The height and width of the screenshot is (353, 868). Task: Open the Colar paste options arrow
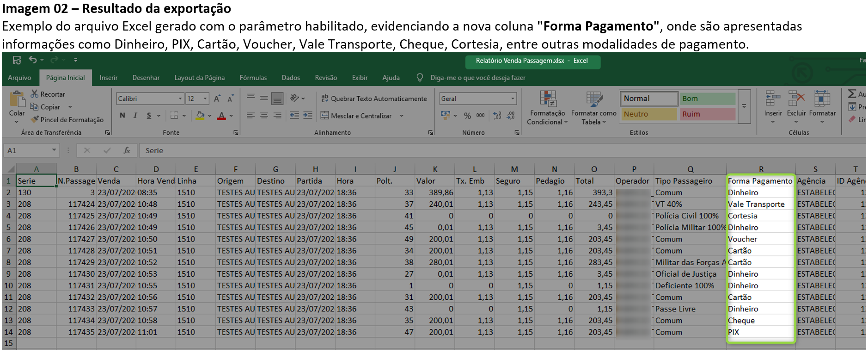17,122
